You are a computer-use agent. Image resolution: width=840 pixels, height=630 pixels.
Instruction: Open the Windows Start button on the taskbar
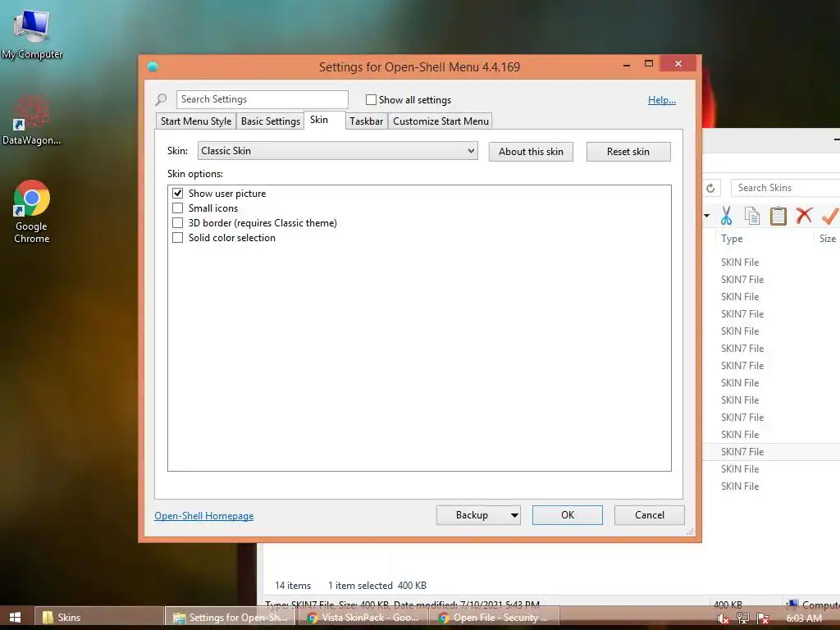pos(15,617)
